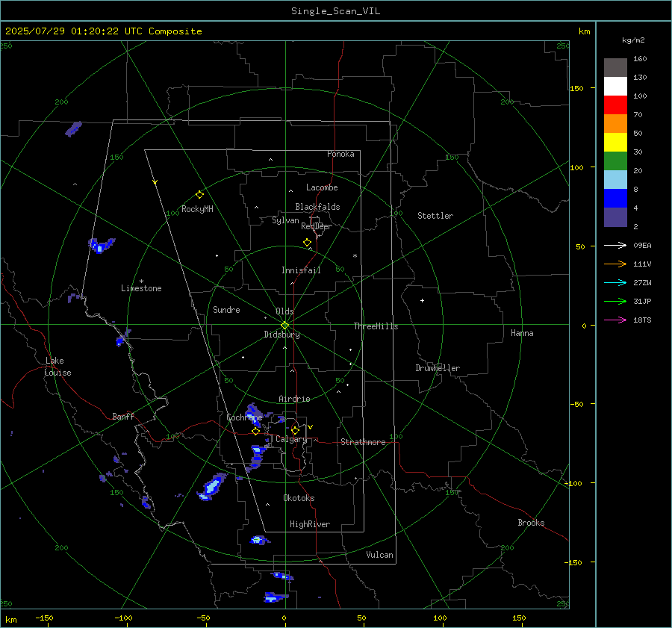
Task: Click the yellow diamond marker above RockyMH
Action: [x=199, y=195]
